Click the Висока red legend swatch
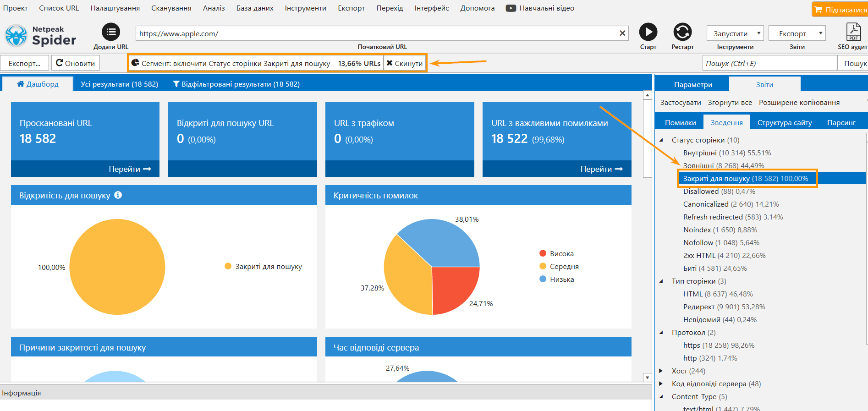 (543, 253)
